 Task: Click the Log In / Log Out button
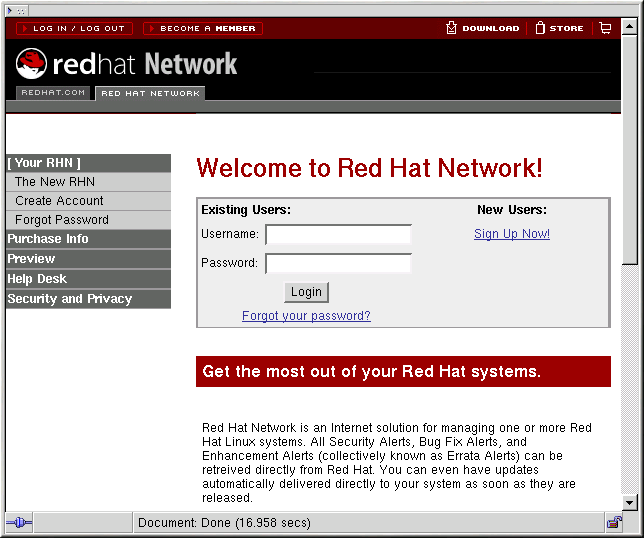[x=72, y=28]
